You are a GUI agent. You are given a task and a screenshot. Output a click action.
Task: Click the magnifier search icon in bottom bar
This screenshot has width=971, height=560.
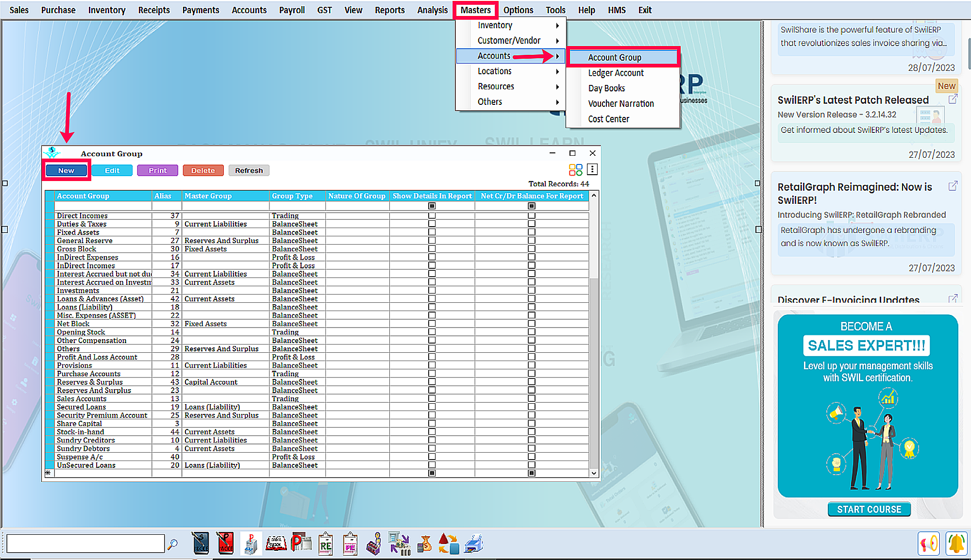point(172,544)
